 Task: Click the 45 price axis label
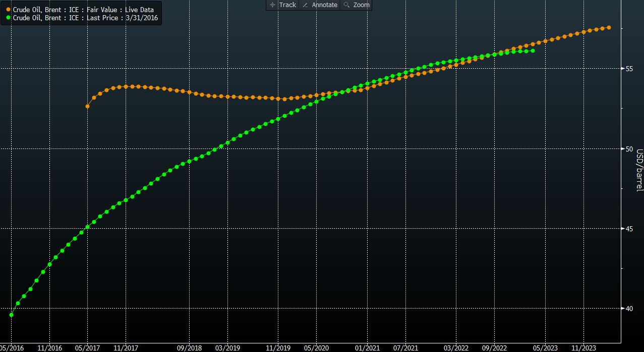coord(629,228)
